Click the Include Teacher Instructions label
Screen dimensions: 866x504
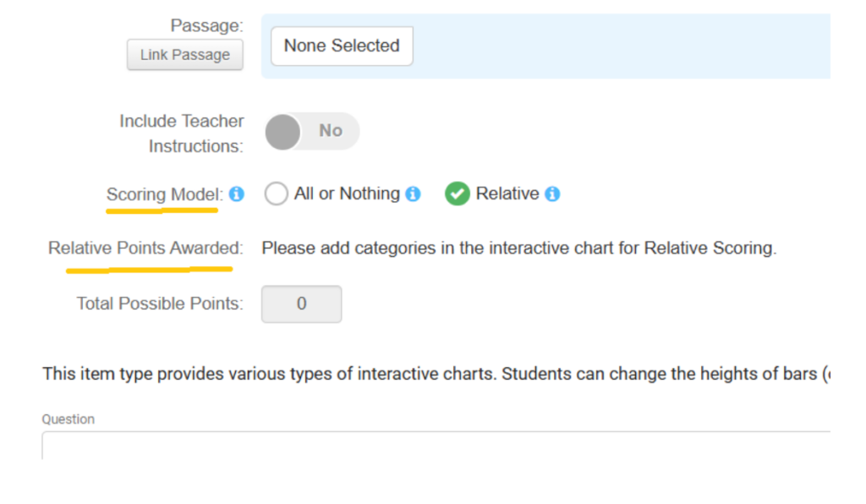coord(182,134)
